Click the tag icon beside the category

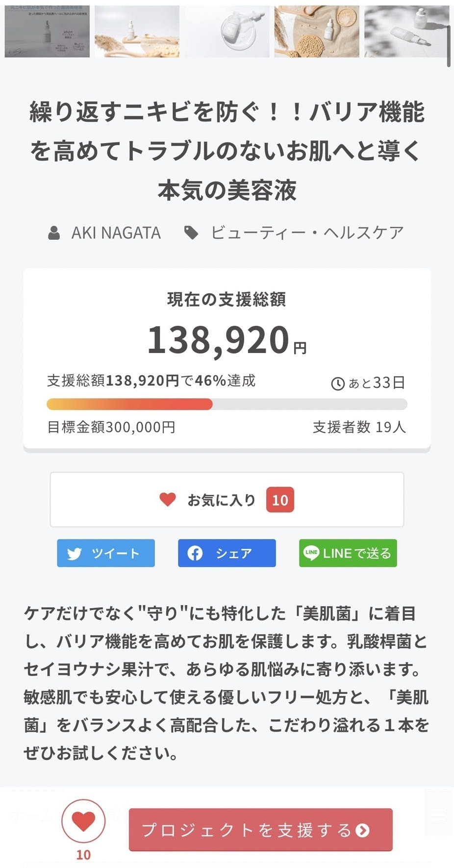191,233
